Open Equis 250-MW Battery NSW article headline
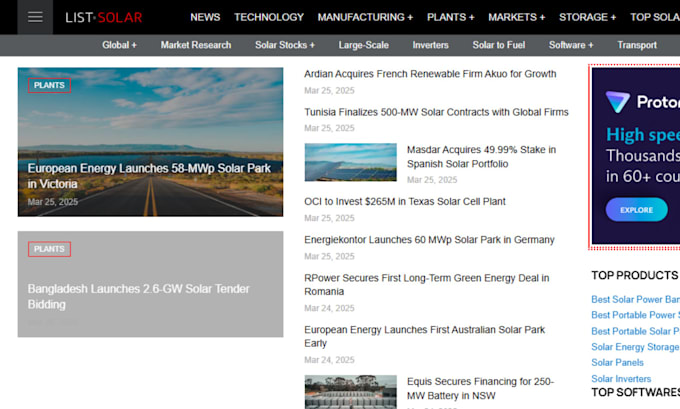This screenshot has height=409, width=680. coord(481,388)
